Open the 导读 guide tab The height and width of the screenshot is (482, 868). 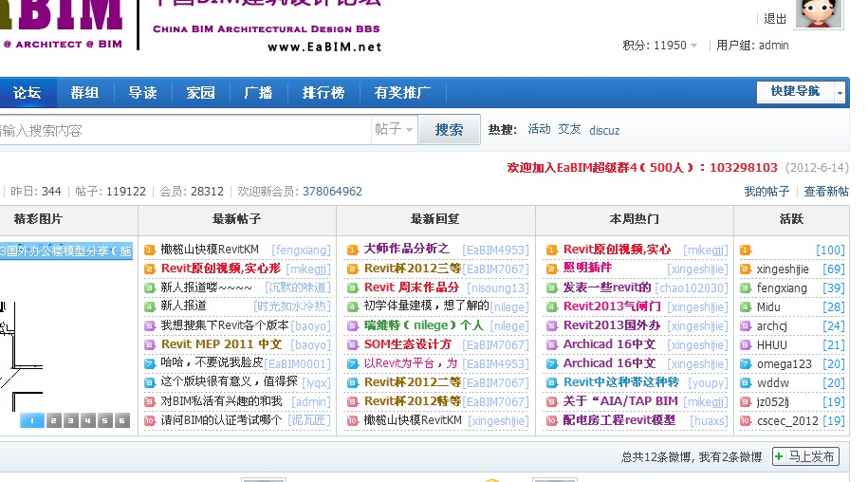pos(143,92)
